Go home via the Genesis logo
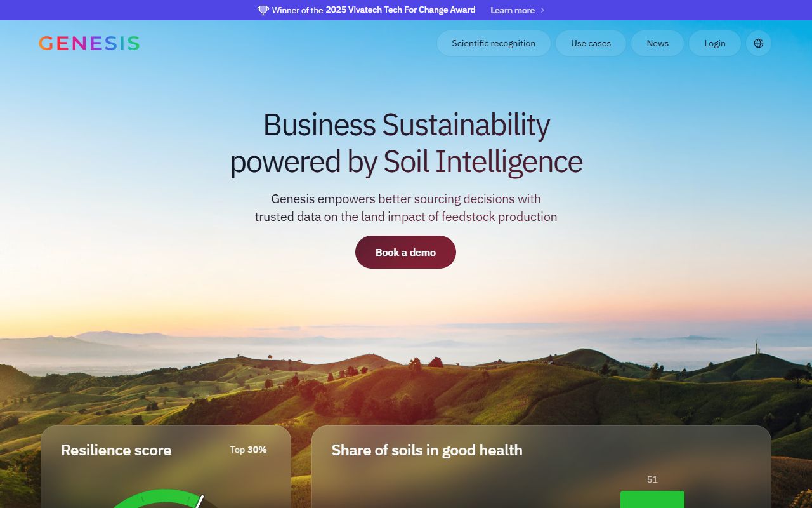The image size is (812, 508). [89, 43]
